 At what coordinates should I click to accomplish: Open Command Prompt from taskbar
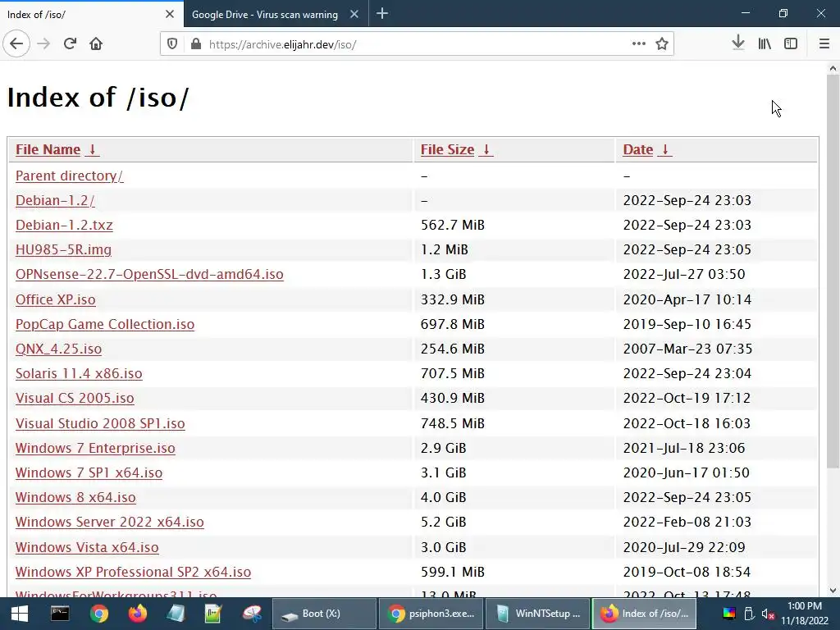click(x=59, y=614)
